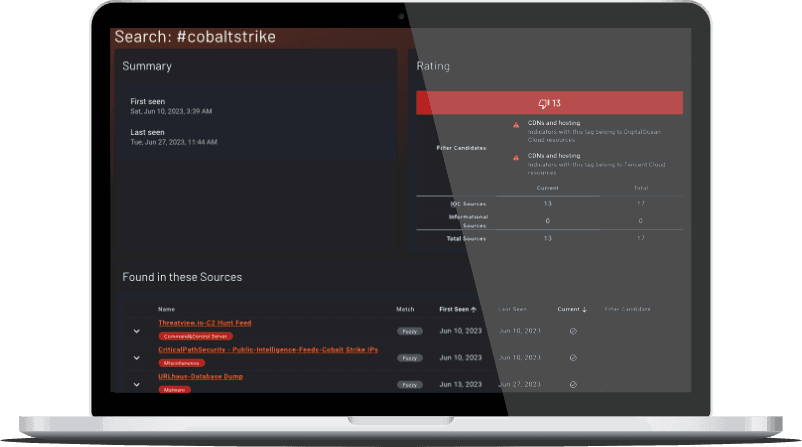
Task: Click the red rating bar showing 13
Action: [x=549, y=103]
